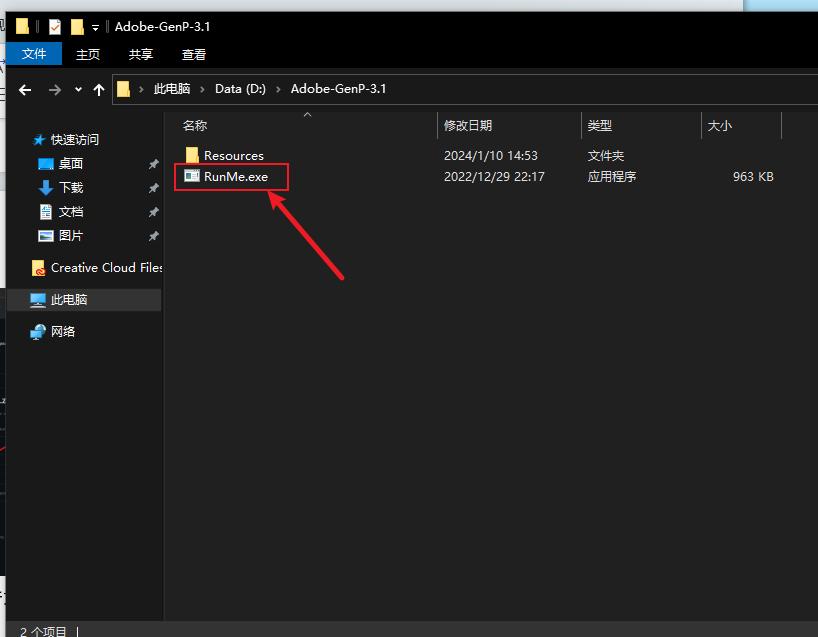818x637 pixels.
Task: Click the New folder quick access icon
Action: [x=77, y=27]
